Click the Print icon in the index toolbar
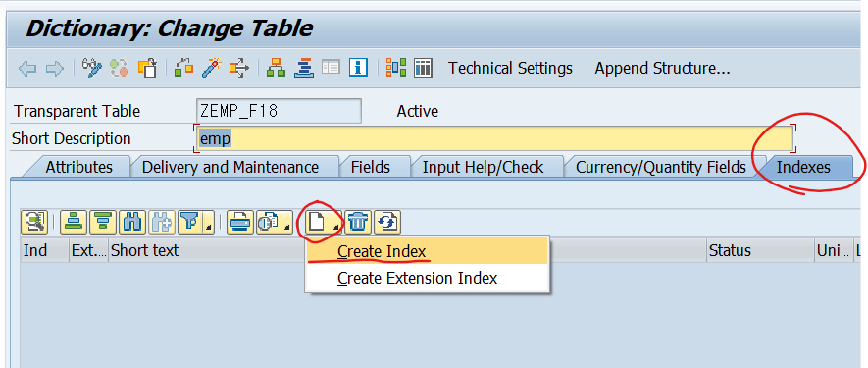Viewport: 868px width, 368px height. pos(240,222)
